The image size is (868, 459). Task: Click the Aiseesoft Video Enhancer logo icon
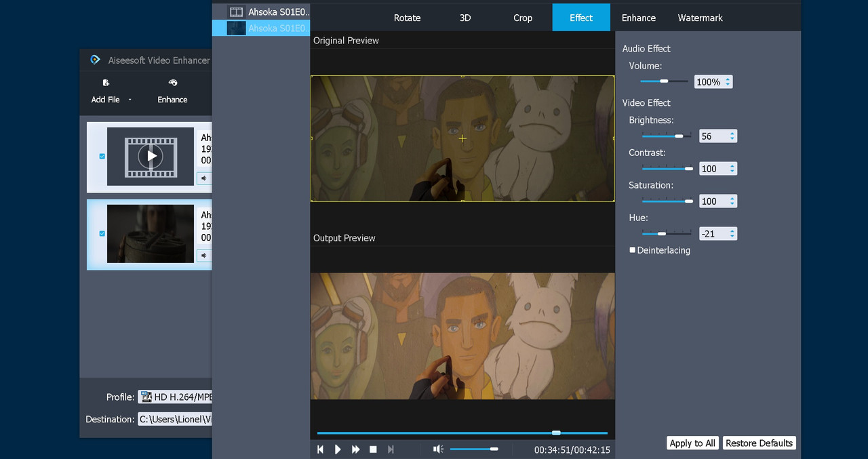point(96,60)
